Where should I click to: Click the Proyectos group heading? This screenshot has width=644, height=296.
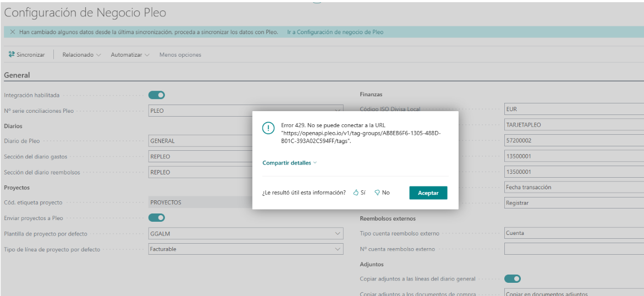(17, 188)
